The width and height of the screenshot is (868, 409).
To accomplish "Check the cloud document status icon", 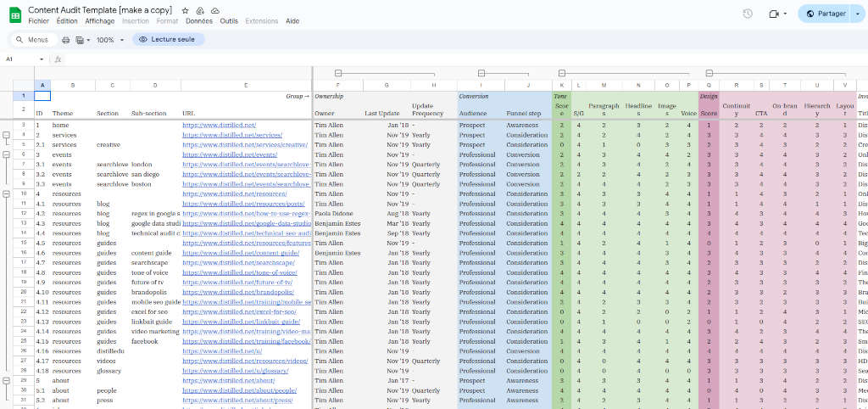I will [214, 9].
